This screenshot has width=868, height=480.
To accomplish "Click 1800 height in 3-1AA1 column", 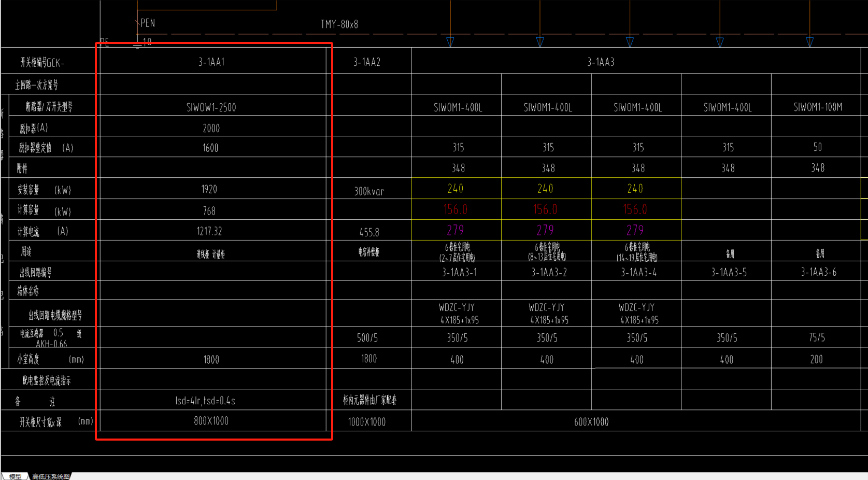I will click(x=211, y=360).
